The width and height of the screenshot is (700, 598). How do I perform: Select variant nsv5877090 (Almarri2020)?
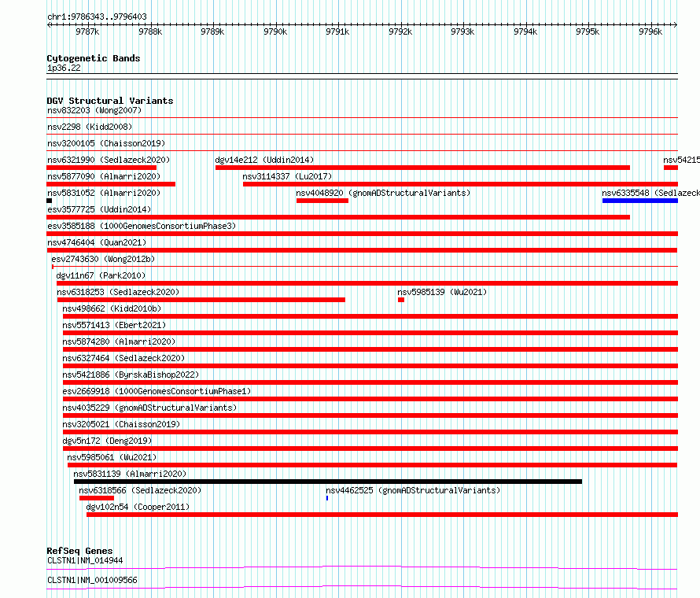(x=104, y=176)
